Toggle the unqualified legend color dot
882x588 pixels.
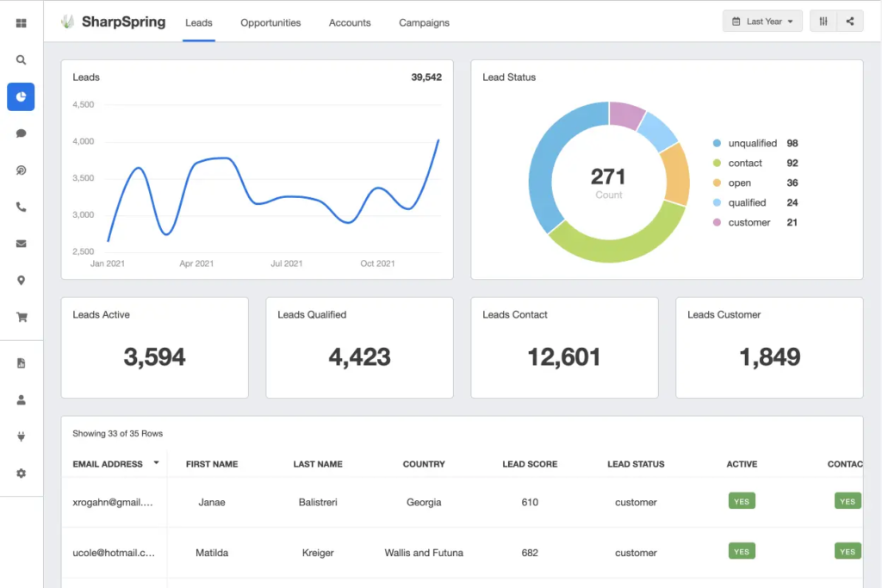[x=717, y=144]
